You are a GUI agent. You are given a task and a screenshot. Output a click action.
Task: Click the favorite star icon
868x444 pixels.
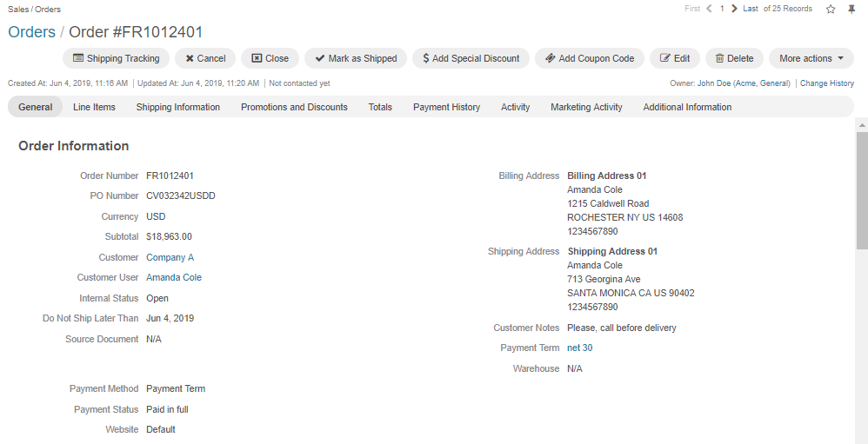[x=831, y=9]
